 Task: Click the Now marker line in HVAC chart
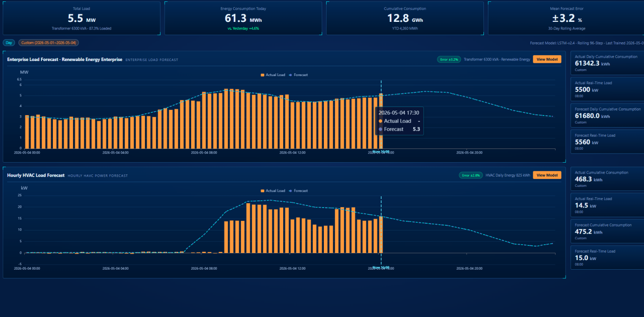pyautogui.click(x=381, y=230)
